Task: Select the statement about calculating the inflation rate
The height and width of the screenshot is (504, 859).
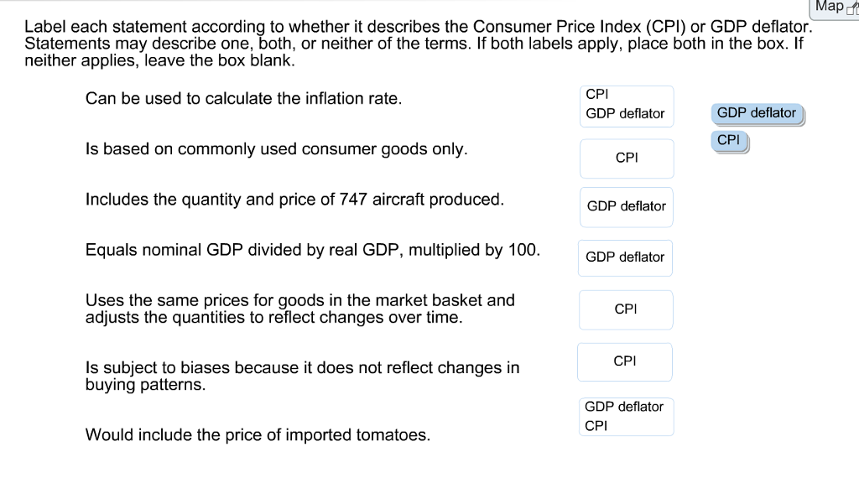Action: 243,98
